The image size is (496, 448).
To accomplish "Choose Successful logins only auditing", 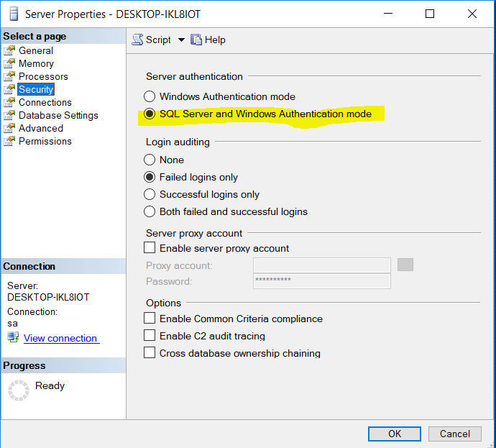I will tap(150, 194).
